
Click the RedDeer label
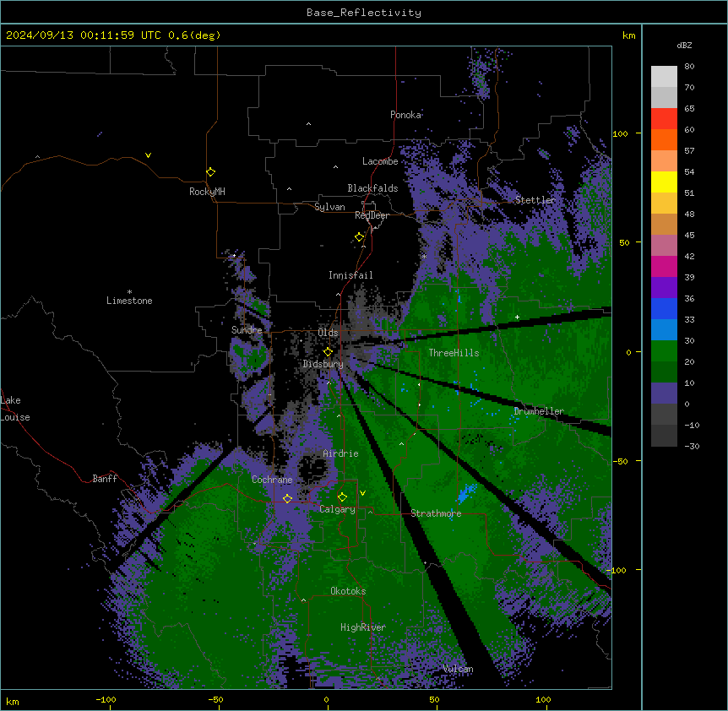(372, 215)
